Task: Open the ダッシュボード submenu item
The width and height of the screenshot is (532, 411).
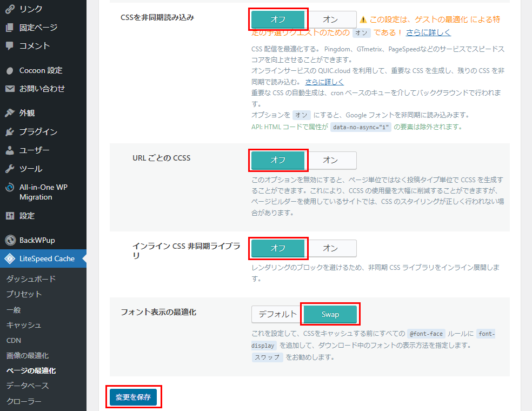Action: coord(31,279)
